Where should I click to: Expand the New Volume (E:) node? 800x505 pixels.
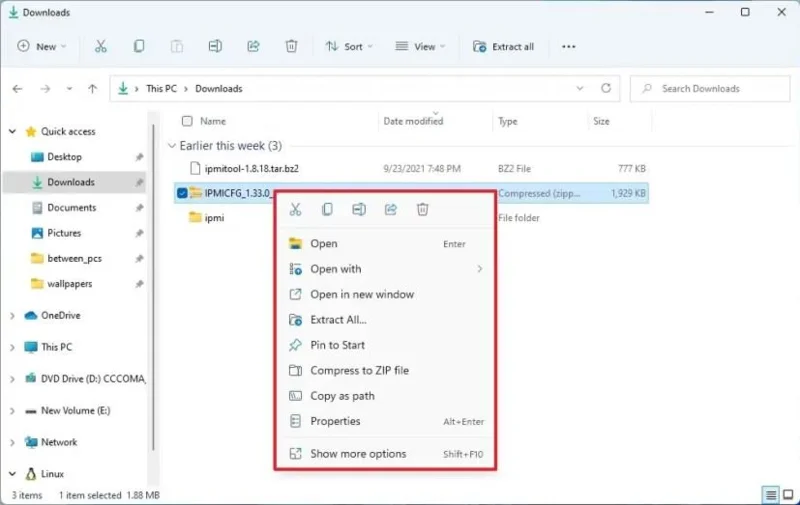pos(12,411)
